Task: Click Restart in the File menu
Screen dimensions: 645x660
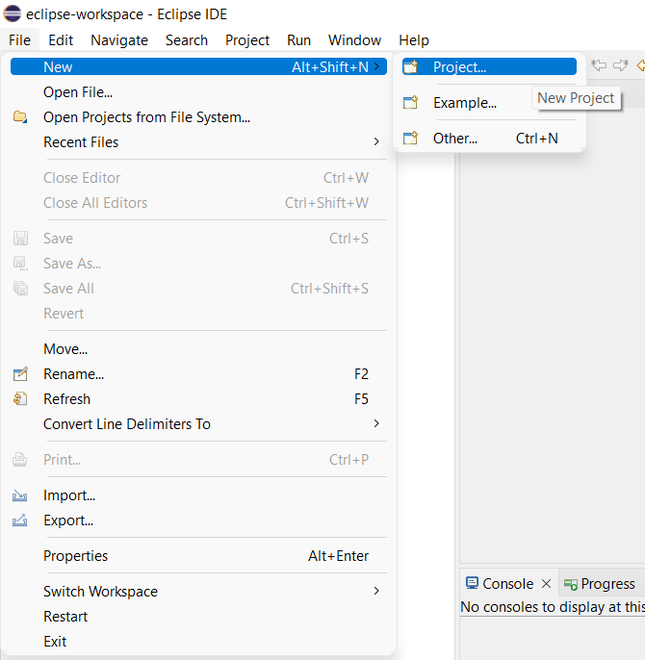Action: coord(65,616)
